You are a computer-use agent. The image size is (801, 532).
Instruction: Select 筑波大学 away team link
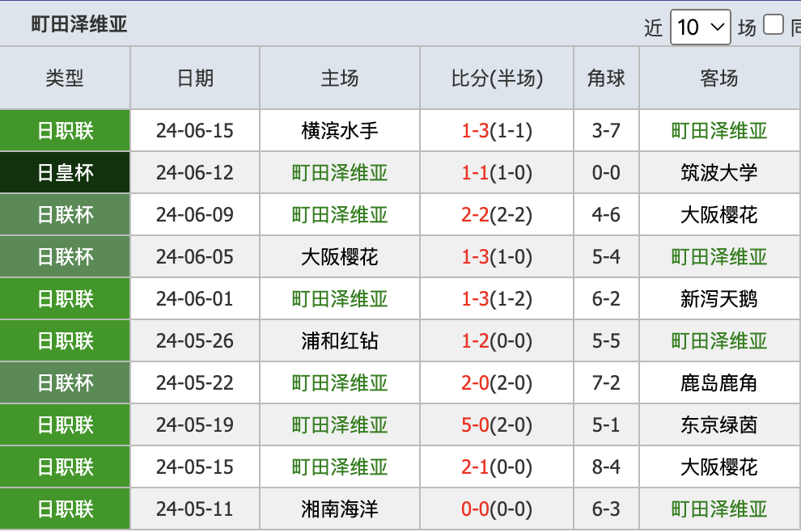click(x=718, y=172)
